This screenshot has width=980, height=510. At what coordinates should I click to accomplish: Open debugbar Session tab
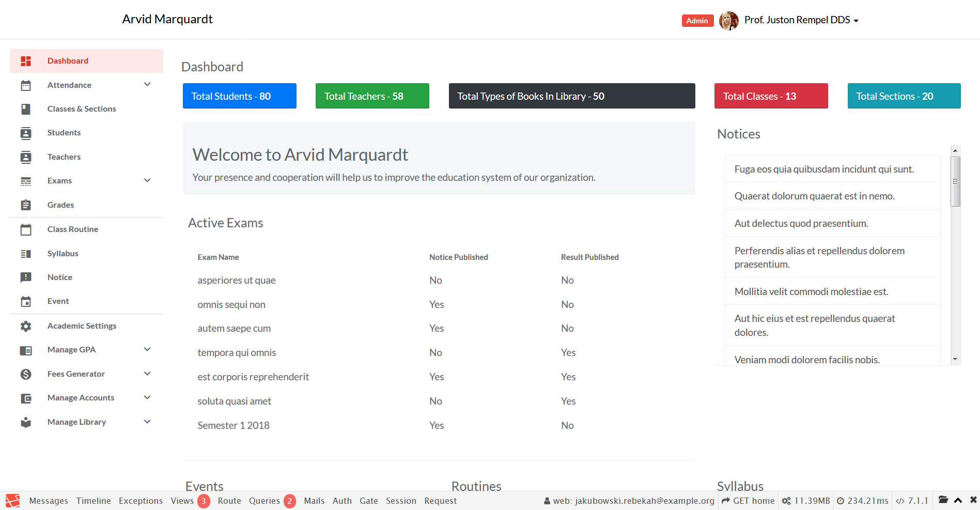[x=401, y=501]
